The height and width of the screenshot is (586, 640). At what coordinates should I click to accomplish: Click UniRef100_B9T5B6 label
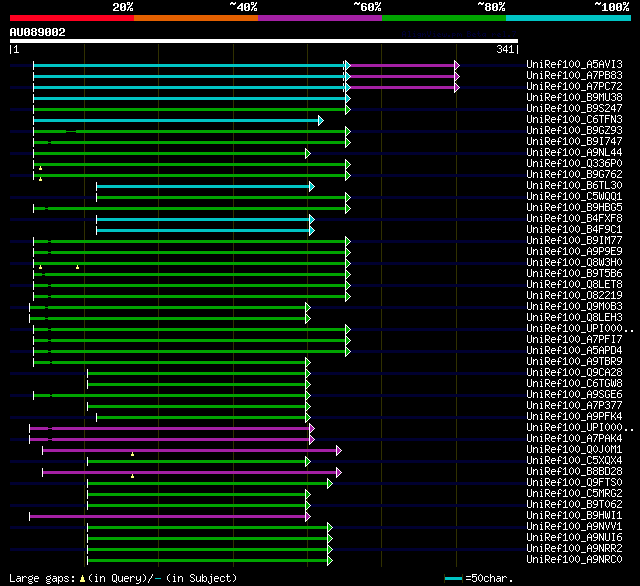[574, 274]
